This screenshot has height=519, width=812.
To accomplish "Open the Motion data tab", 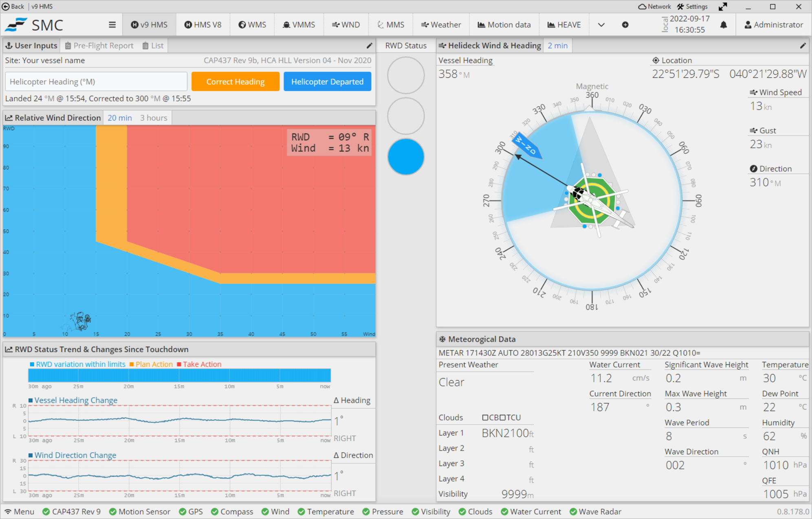I will (x=504, y=25).
